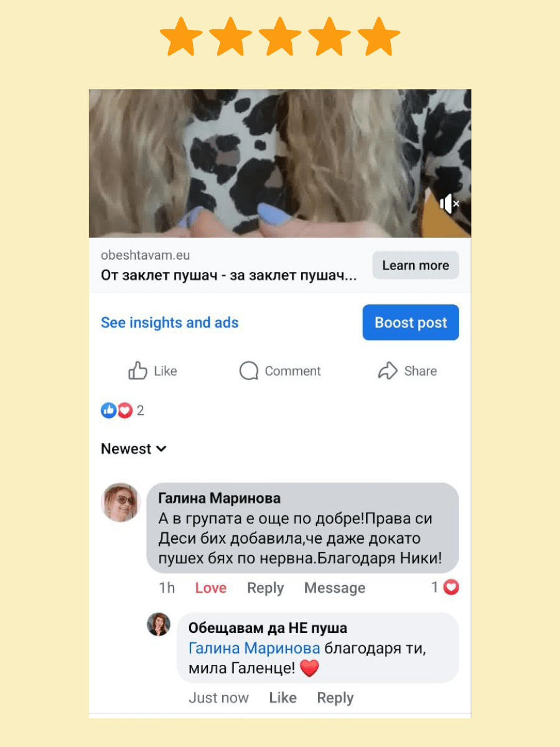Like the reply from Обещавам да НЕ пуша
Image resolution: width=560 pixels, height=747 pixels.
(282, 698)
